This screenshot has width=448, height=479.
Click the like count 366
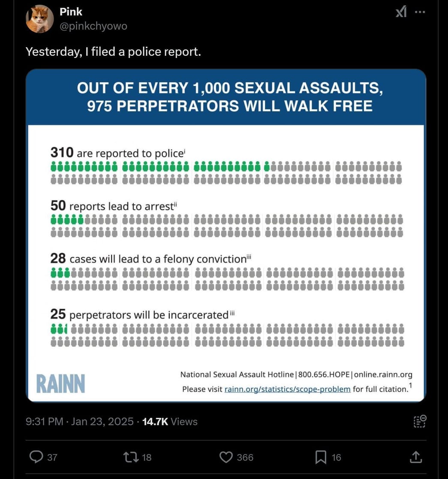[x=245, y=458]
